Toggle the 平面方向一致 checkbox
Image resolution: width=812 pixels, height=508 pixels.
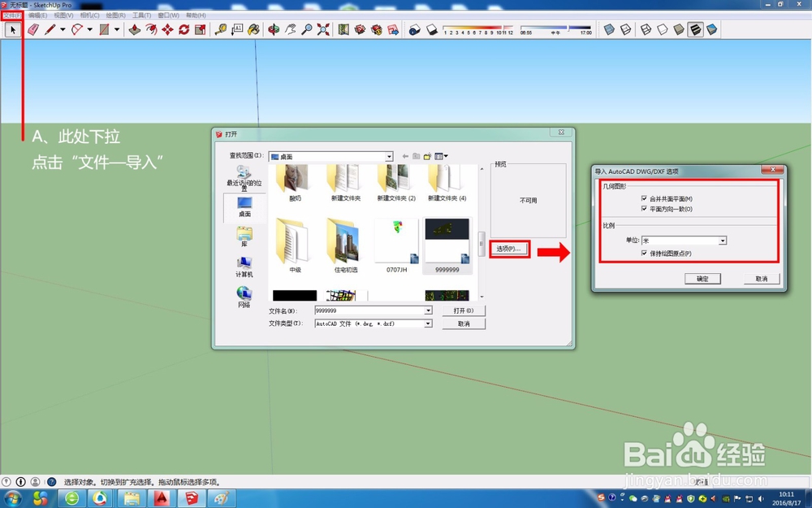pos(644,209)
